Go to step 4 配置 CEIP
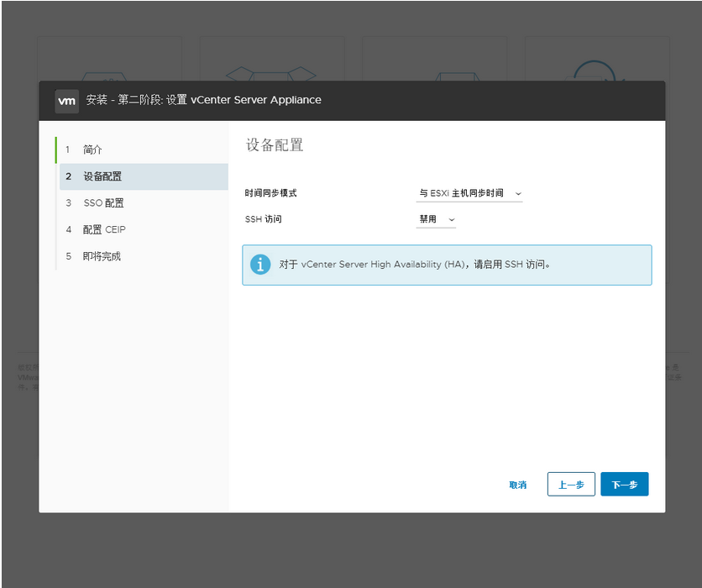 (102, 229)
